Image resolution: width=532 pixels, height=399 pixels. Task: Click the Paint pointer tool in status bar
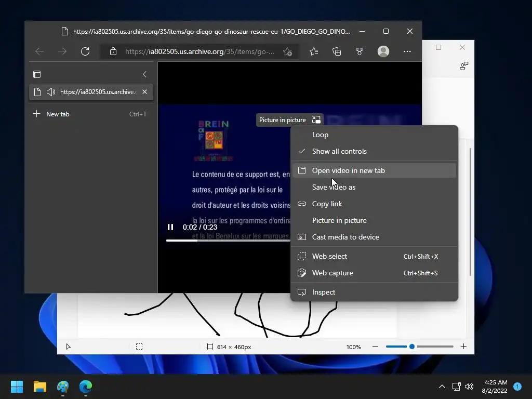[x=68, y=347]
